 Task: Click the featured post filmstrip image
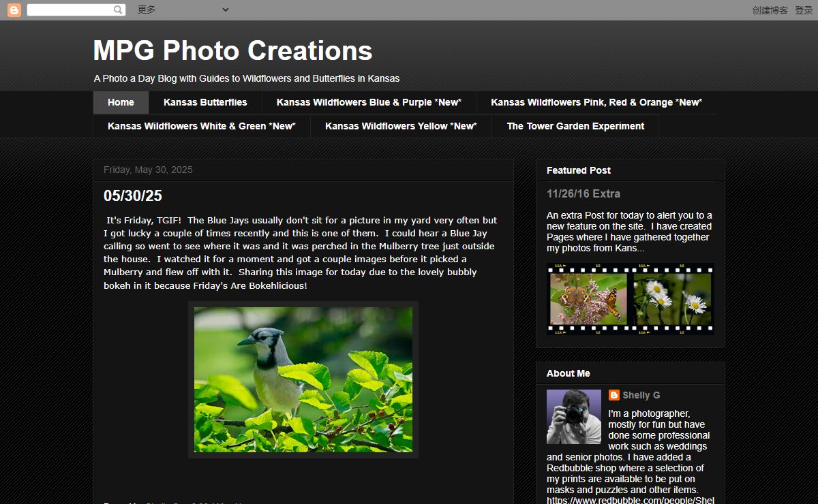[631, 299]
